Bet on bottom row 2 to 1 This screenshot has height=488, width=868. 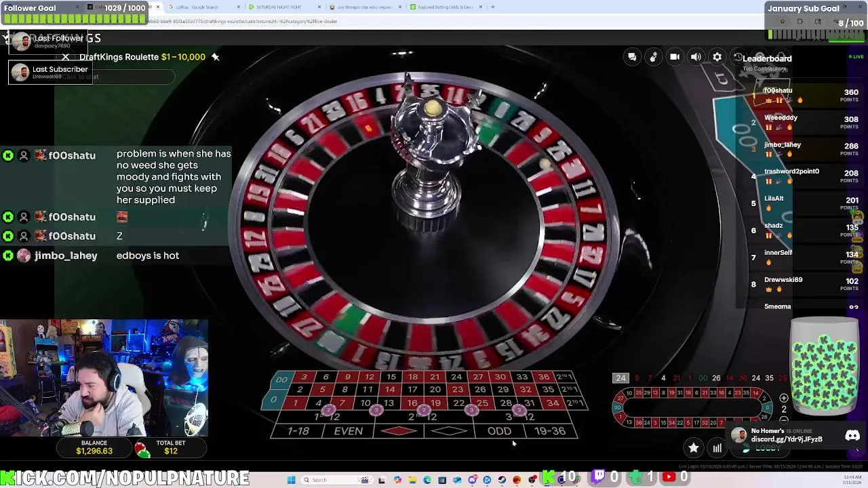point(575,403)
